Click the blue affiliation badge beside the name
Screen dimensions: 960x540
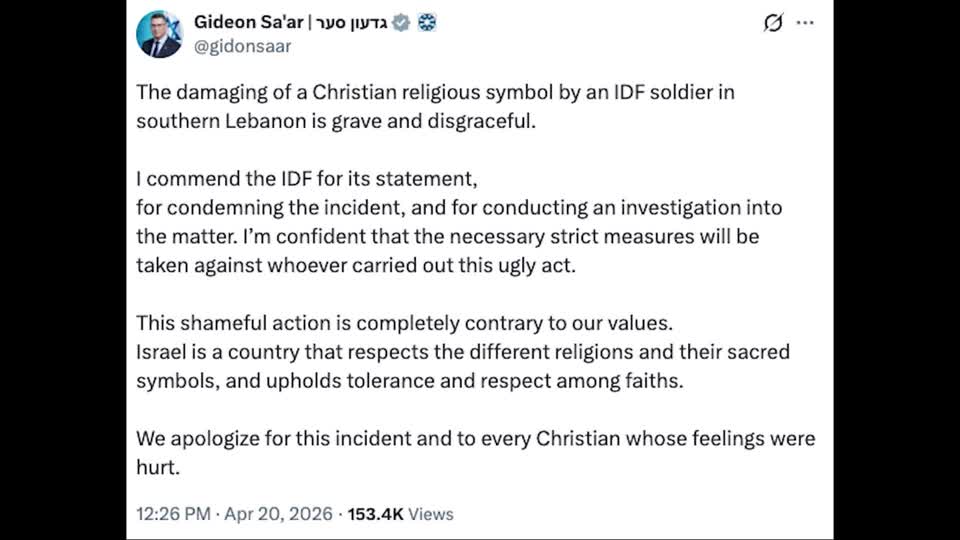tap(426, 22)
